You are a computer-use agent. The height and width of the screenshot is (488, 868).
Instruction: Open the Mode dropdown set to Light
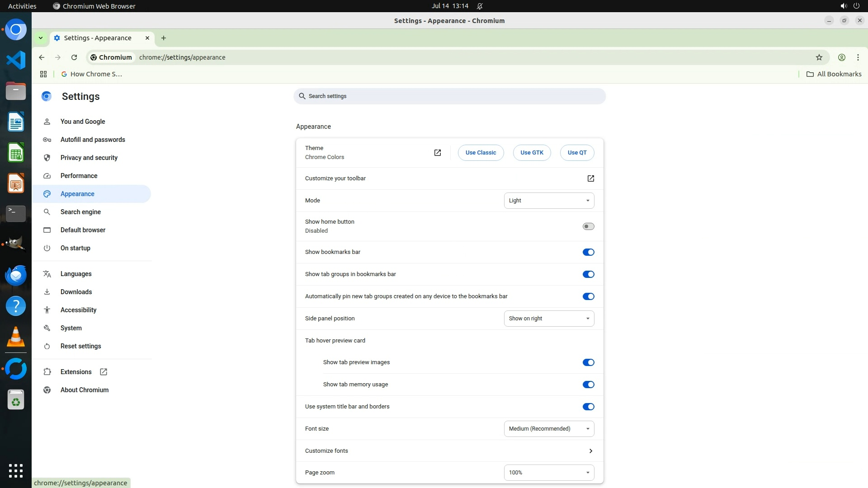[549, 201]
